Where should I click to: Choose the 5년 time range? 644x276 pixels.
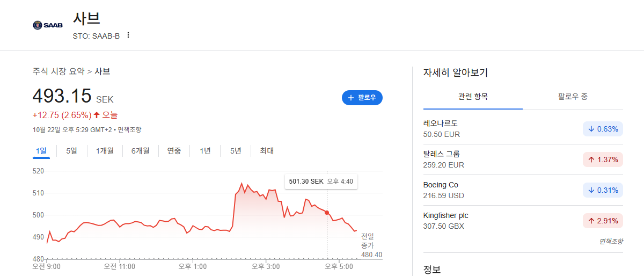(236, 151)
